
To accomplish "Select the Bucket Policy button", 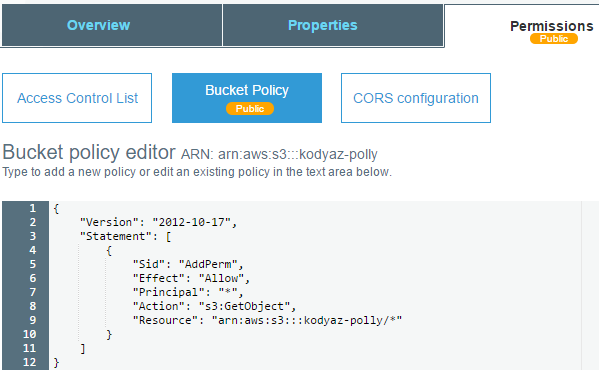I will [247, 98].
